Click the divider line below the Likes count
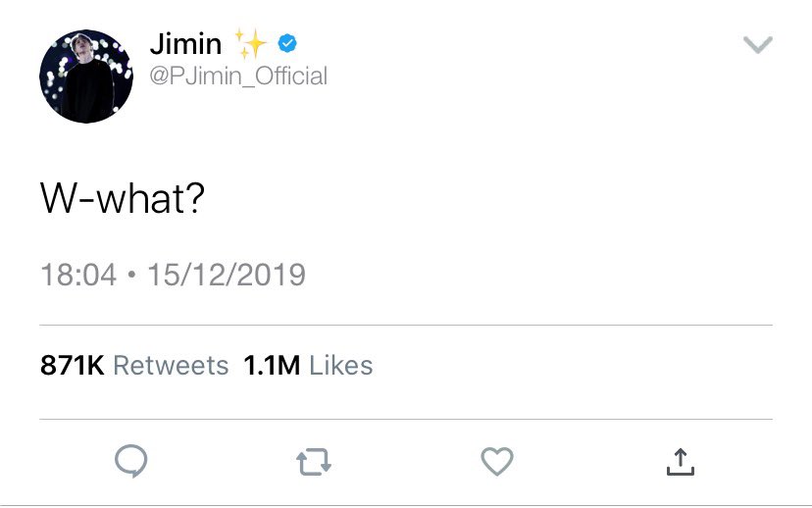 coord(406,419)
